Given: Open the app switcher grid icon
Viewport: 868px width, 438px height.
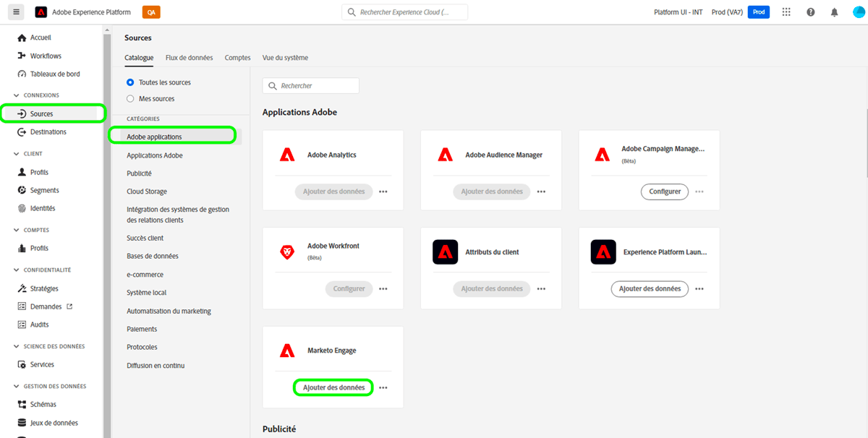Looking at the screenshot, I should [786, 12].
